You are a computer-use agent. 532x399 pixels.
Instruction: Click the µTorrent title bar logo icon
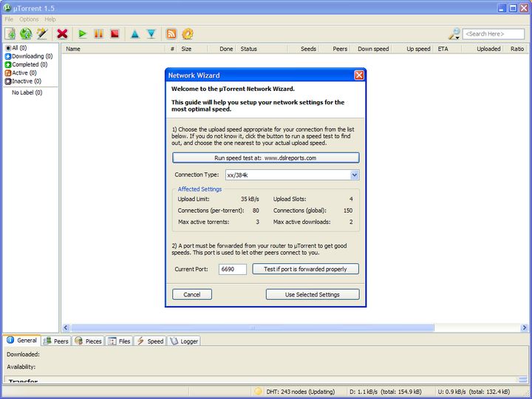7,8
